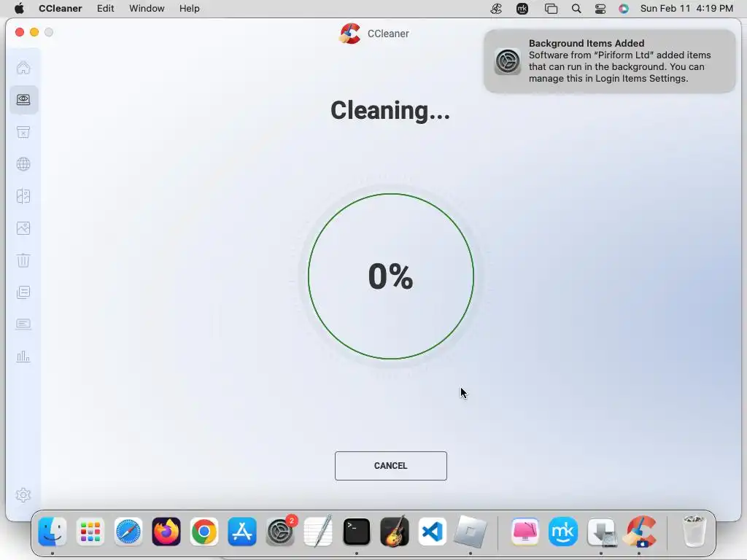Open Launchpad from the Dock
The width and height of the screenshot is (747, 560).
point(90,532)
